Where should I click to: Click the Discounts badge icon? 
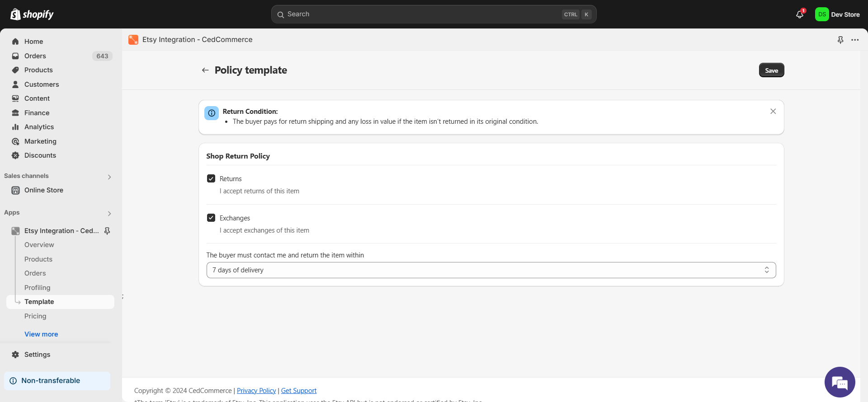click(x=15, y=155)
